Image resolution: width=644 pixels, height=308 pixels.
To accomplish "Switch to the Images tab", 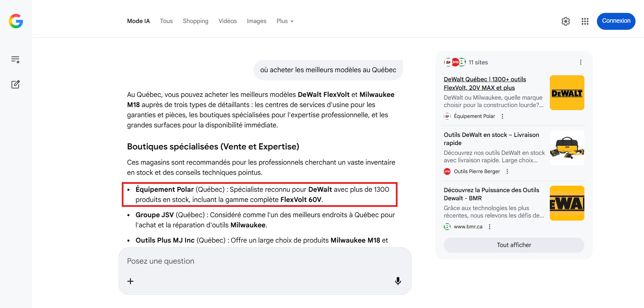I will pyautogui.click(x=256, y=21).
